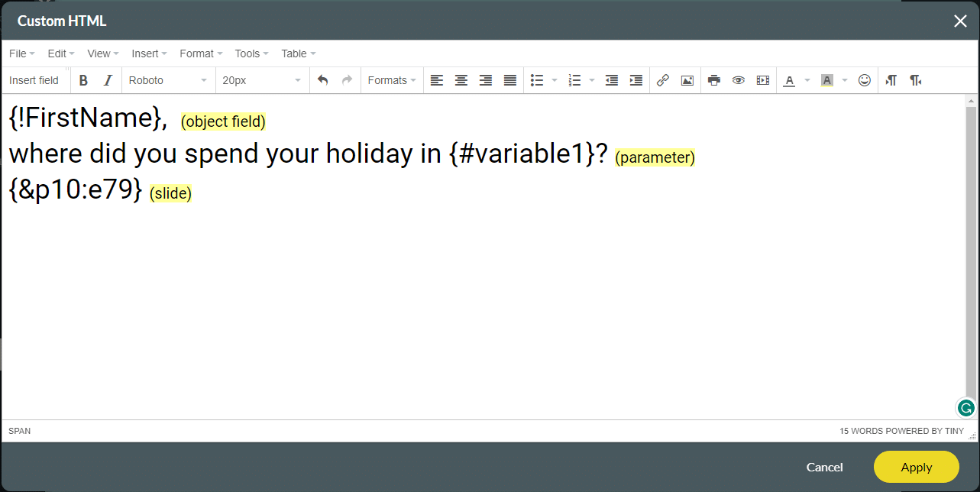Set paragraph direction left-to-right

(x=891, y=80)
